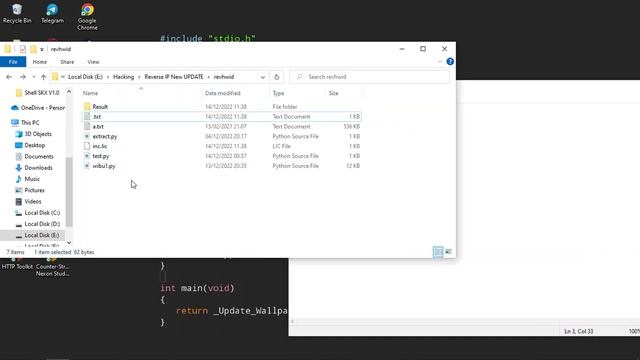This screenshot has width=640, height=360.
Task: Click the Search revhwid field
Action: [369, 77]
